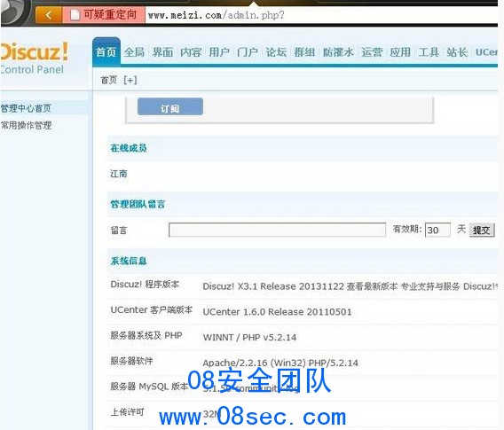Screen dimensions: 504x430
Task: Click the 上传许可 label
Action: [127, 412]
